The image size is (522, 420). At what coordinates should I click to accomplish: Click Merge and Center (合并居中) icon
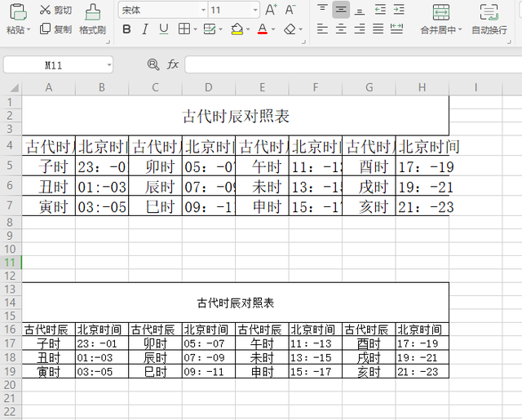coord(440,13)
